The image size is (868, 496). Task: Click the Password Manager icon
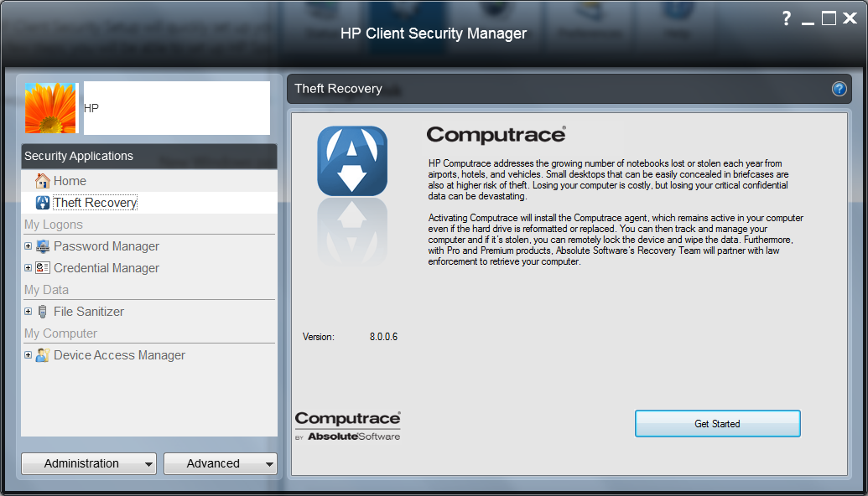pos(43,246)
